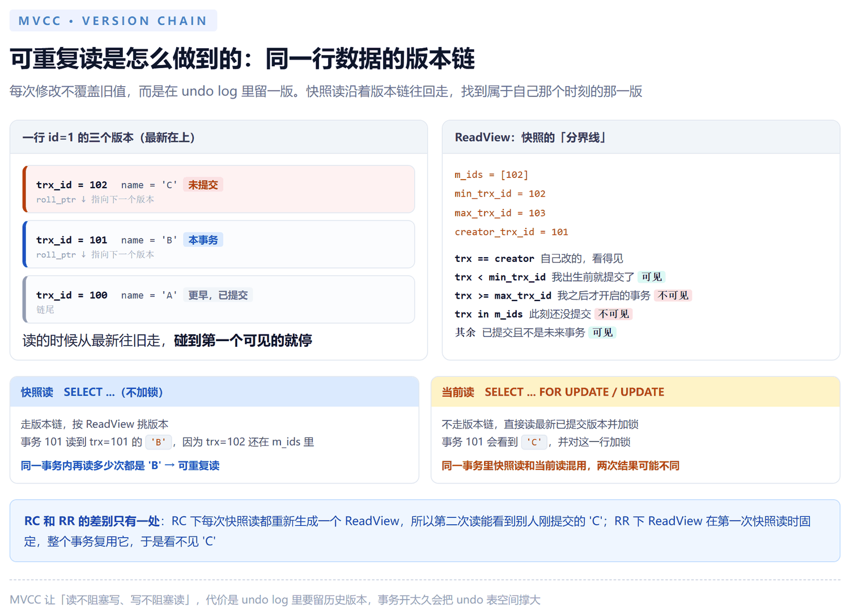
Task: Select the text "trx_id = 102"
Action: pyautogui.click(x=71, y=185)
